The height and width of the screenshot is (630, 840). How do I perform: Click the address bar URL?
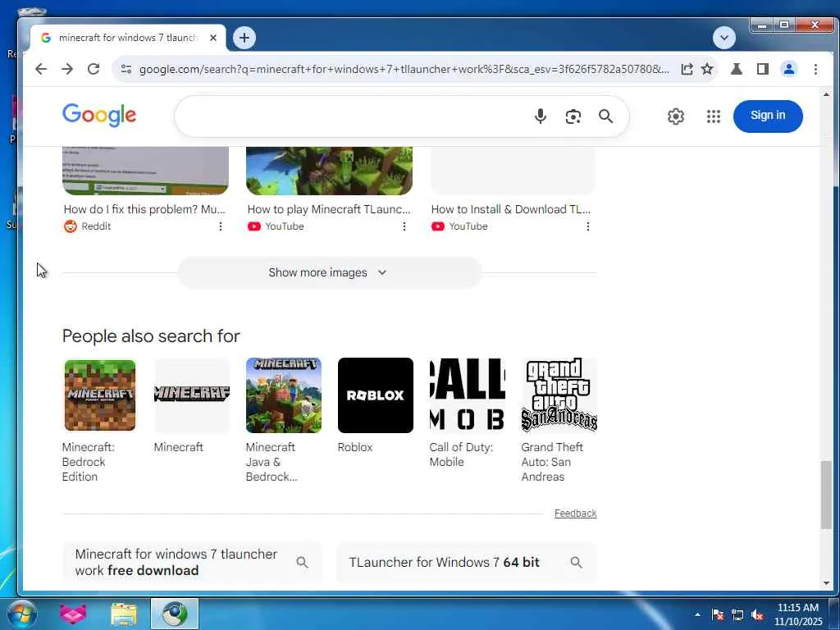404,69
